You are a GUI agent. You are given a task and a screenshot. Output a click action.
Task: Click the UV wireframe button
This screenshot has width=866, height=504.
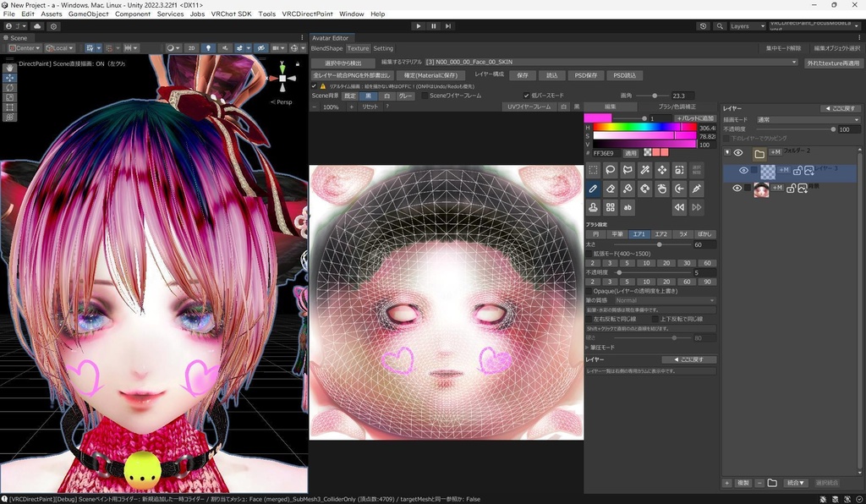pos(529,107)
